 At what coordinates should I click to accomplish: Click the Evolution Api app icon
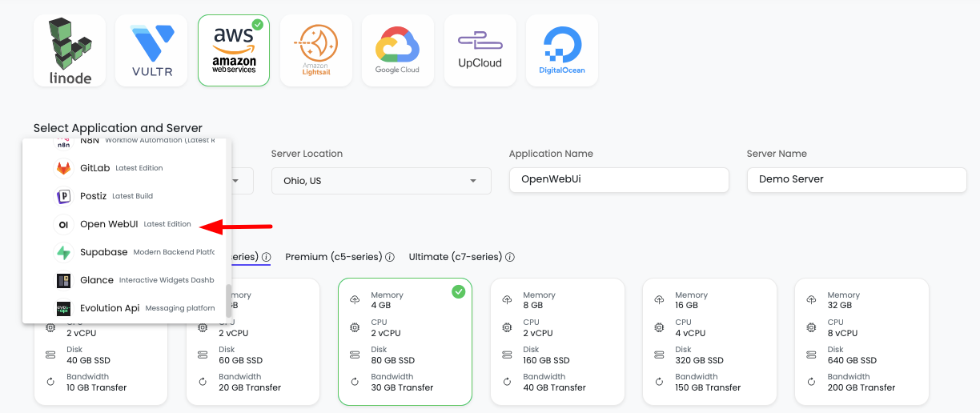pos(63,308)
